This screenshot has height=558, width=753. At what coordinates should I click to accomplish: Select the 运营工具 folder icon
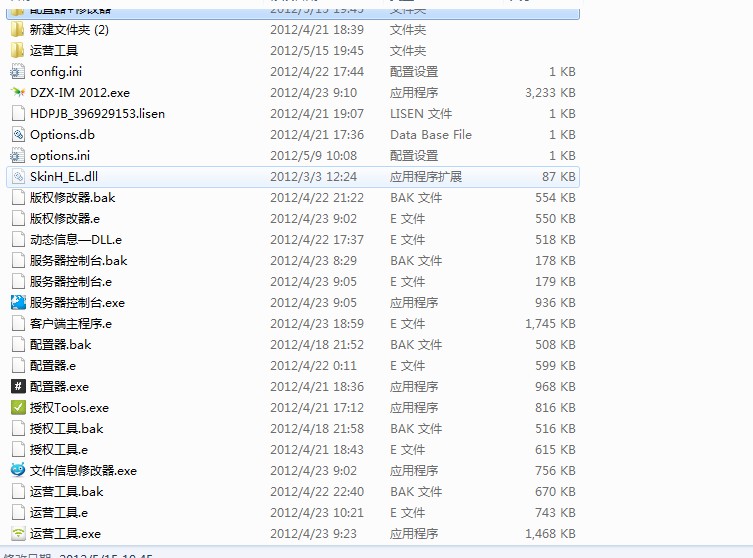[18, 50]
